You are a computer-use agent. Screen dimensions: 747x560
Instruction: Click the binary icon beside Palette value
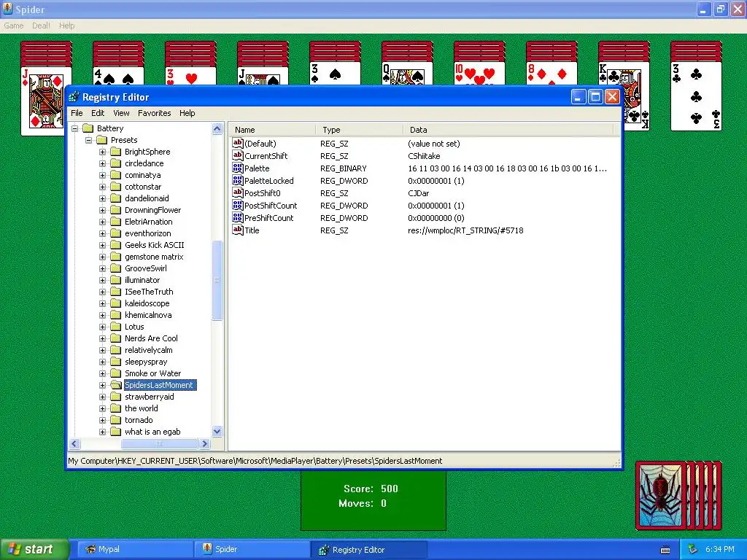pos(237,168)
